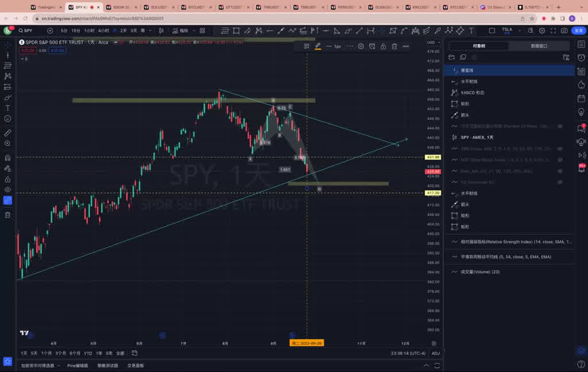This screenshot has width=588, height=372.
Task: Toggle visibility of the EMA_MA indicator
Action: click(560, 171)
